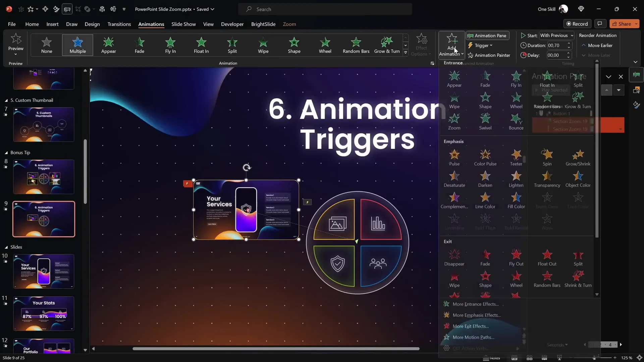This screenshot has width=644, height=362.
Task: Select Shrink & Turn exit effect
Action: [x=578, y=279]
